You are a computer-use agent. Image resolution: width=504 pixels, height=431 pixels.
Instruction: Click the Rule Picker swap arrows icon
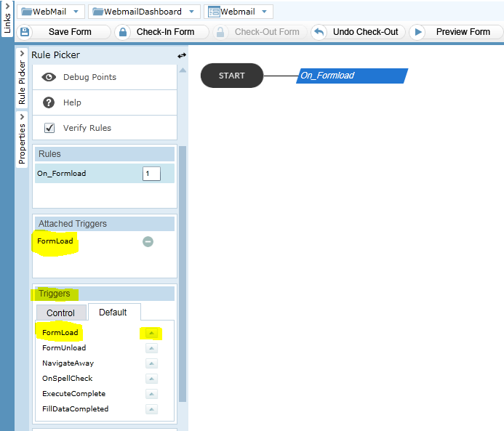tap(182, 55)
